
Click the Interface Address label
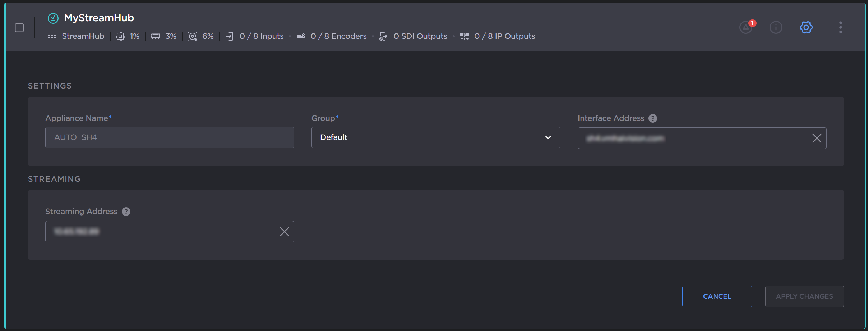coord(611,118)
